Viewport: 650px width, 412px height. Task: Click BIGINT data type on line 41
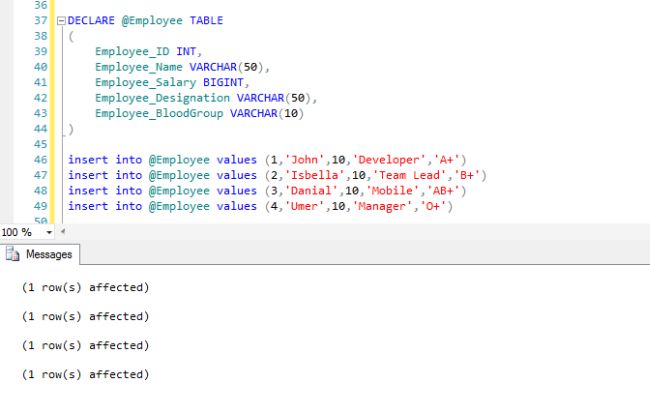(223, 82)
